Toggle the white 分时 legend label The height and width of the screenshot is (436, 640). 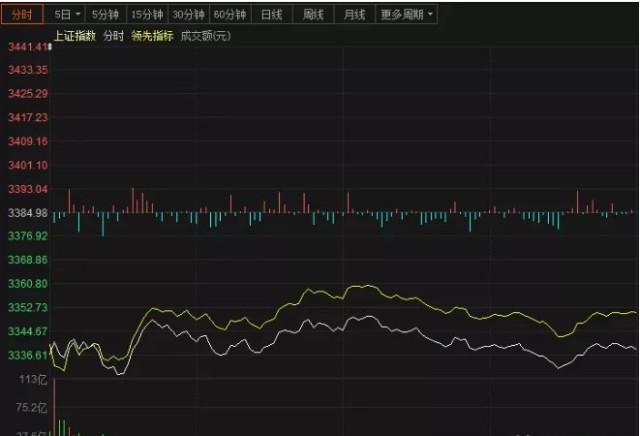[113, 36]
